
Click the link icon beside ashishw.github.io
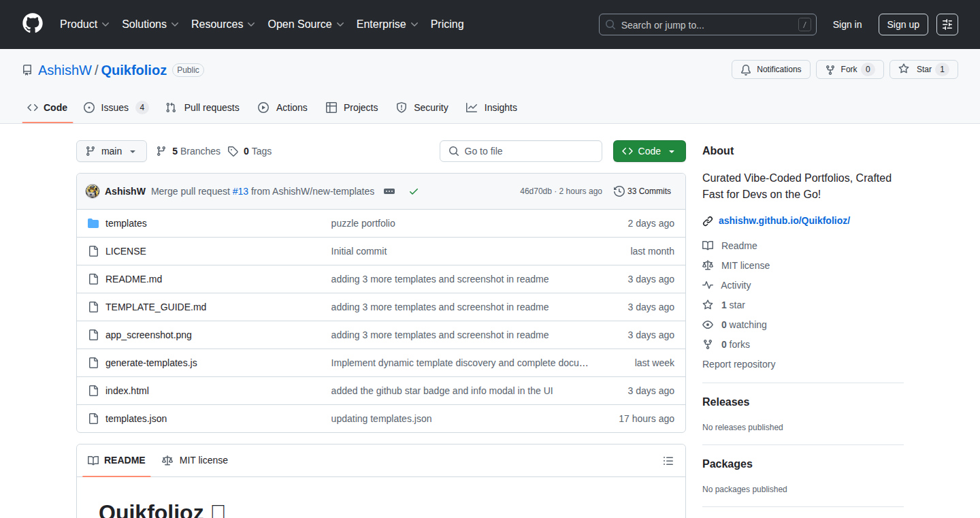[x=708, y=221]
